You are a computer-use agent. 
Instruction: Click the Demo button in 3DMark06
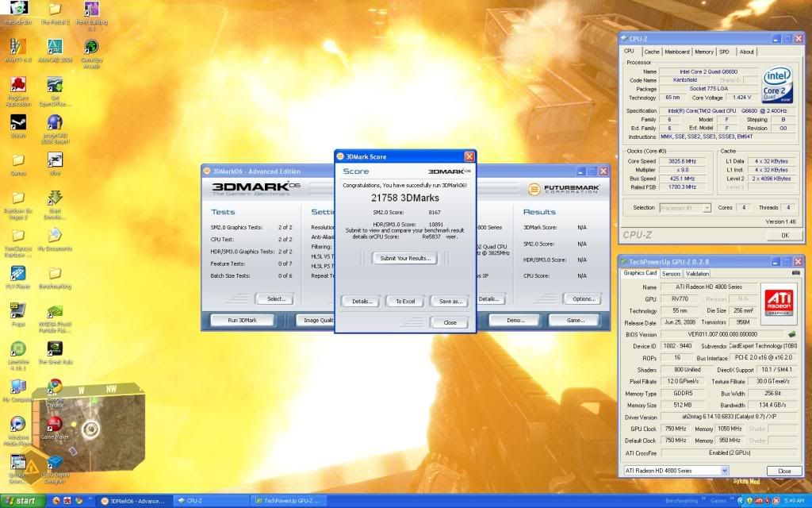point(515,321)
